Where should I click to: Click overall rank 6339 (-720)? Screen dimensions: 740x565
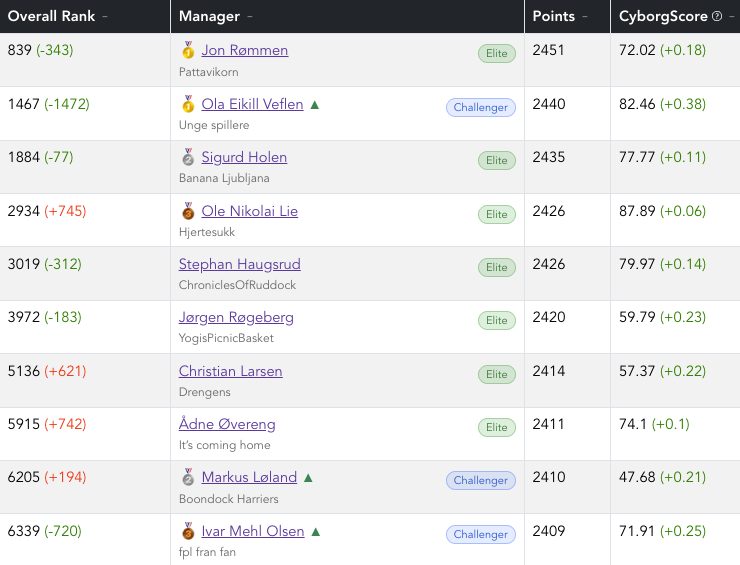[44, 531]
